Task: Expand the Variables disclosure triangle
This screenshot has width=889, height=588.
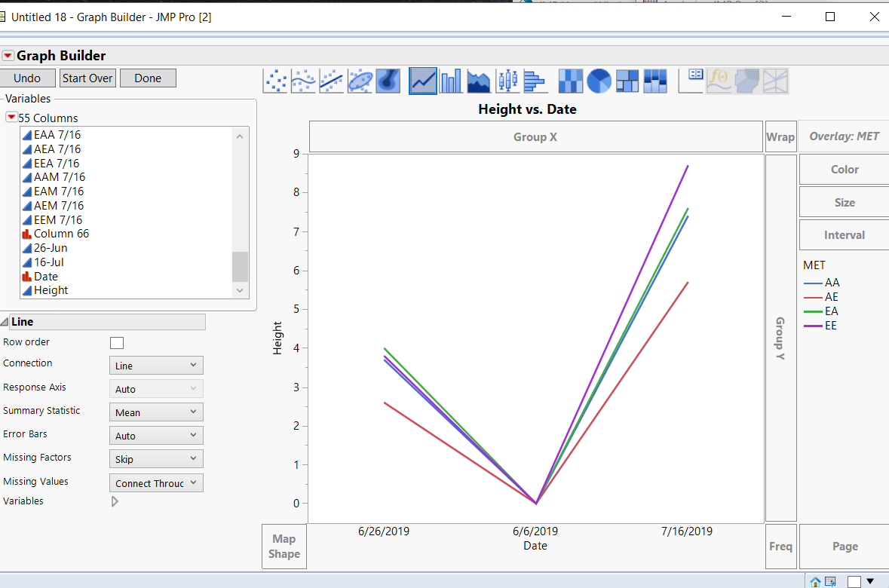Action: click(x=115, y=501)
